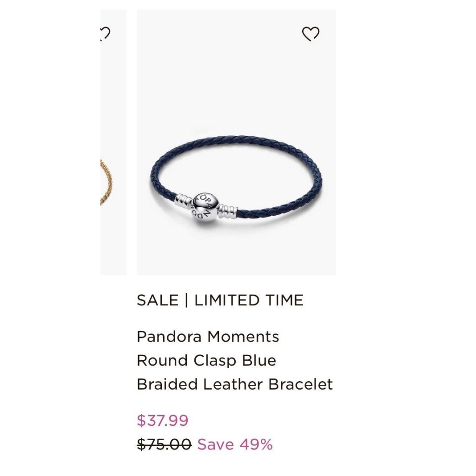Screen dimensions: 476x476
Task: Select the "SALE | LIMITED TIME" badge
Action: coord(220,300)
